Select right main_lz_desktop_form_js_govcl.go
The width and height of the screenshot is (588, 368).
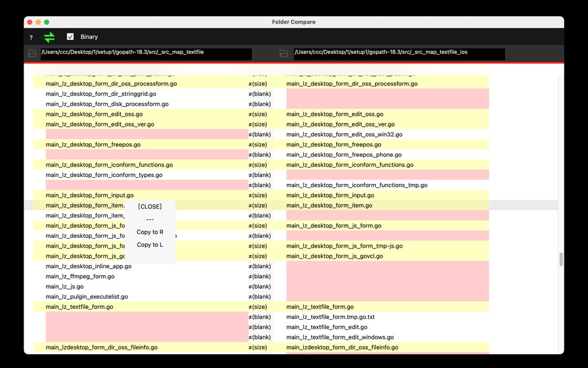coord(334,256)
